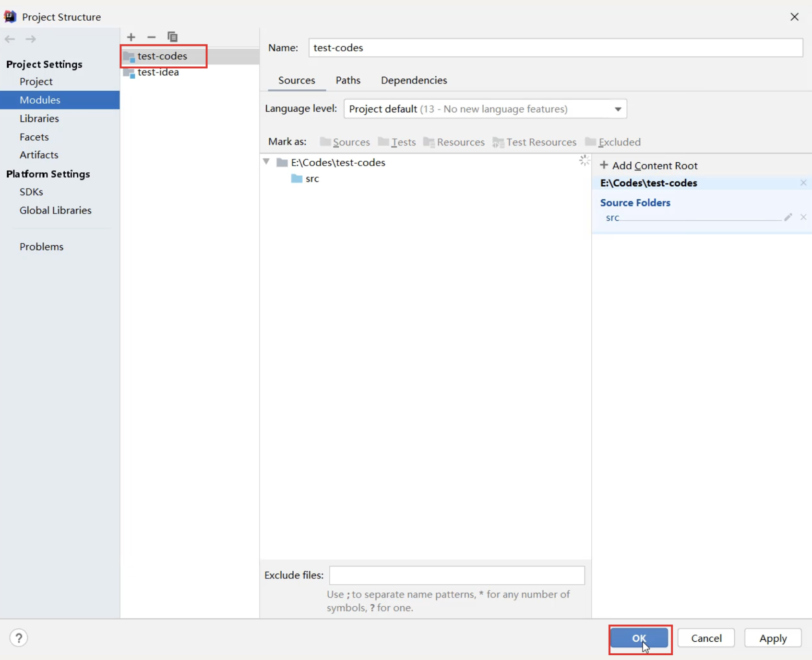Click the Apply button
This screenshot has height=660, width=812.
click(x=773, y=638)
